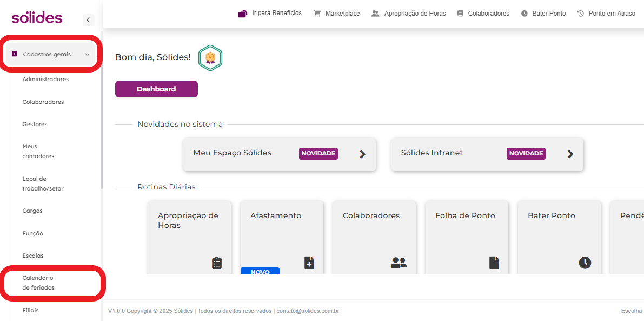The width and height of the screenshot is (644, 321).
Task: Expand the Meu Espaço Sólides arrow
Action: click(363, 154)
